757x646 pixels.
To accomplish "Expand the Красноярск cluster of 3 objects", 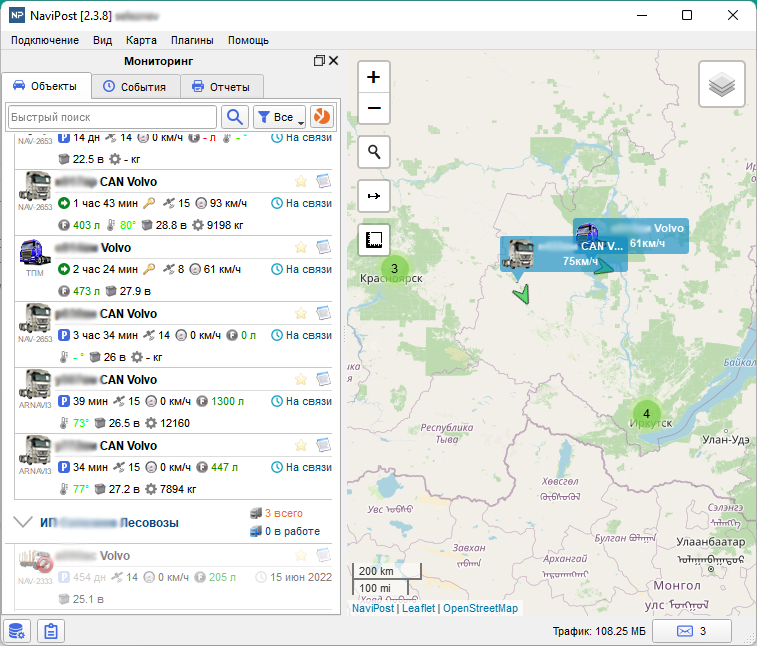I will click(394, 269).
